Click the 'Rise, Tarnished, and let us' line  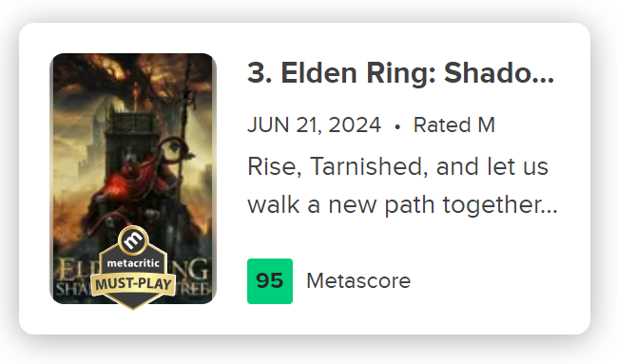[x=397, y=166]
